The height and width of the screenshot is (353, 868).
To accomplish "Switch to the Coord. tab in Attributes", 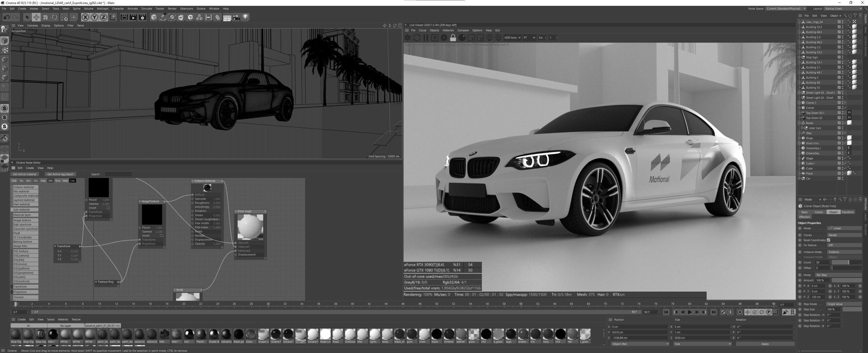I will coord(819,212).
